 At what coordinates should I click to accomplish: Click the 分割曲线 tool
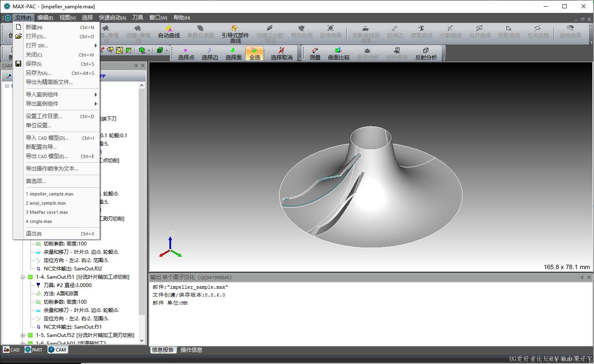(x=451, y=32)
